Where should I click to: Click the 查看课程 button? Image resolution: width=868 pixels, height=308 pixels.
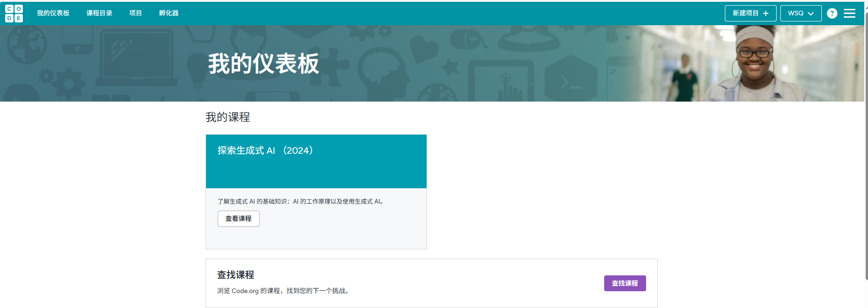pos(239,219)
